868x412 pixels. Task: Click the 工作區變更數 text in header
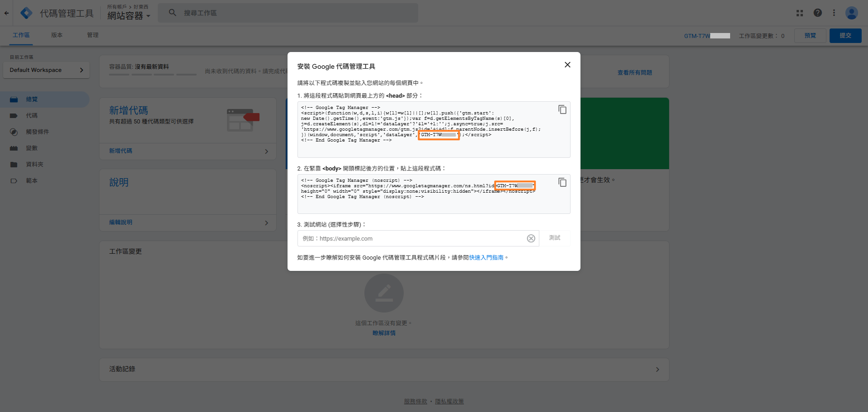[x=762, y=36]
